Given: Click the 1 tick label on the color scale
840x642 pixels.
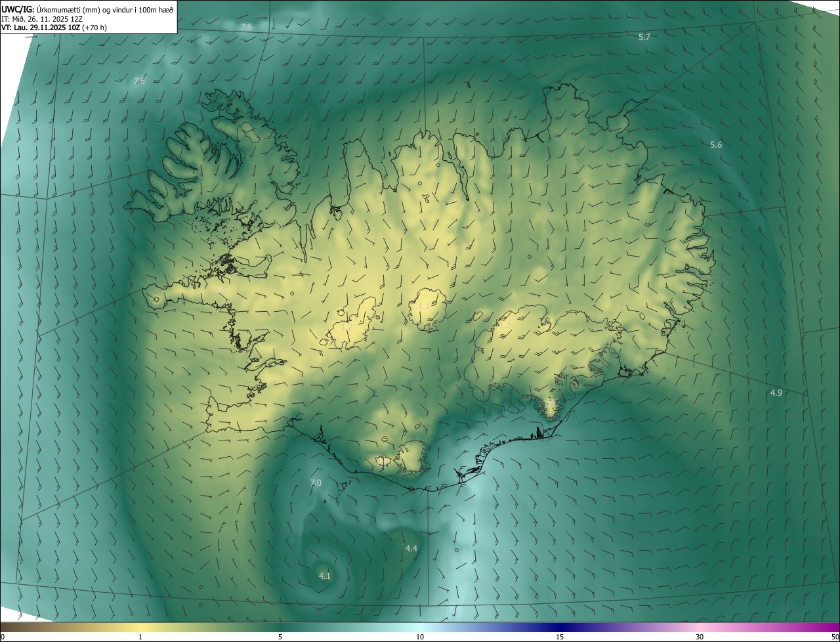Looking at the screenshot, I should coord(140,637).
